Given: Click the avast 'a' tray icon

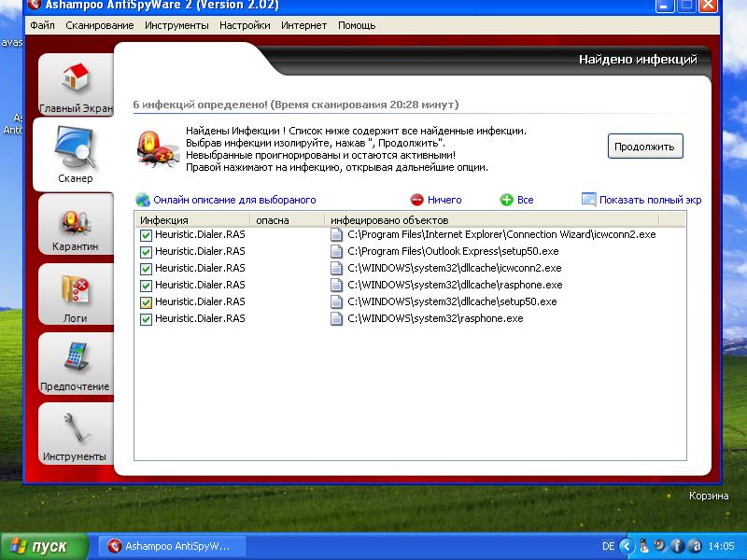Looking at the screenshot, I should [695, 546].
